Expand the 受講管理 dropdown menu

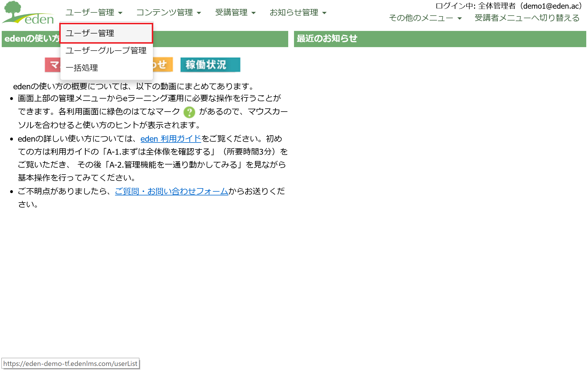[235, 12]
